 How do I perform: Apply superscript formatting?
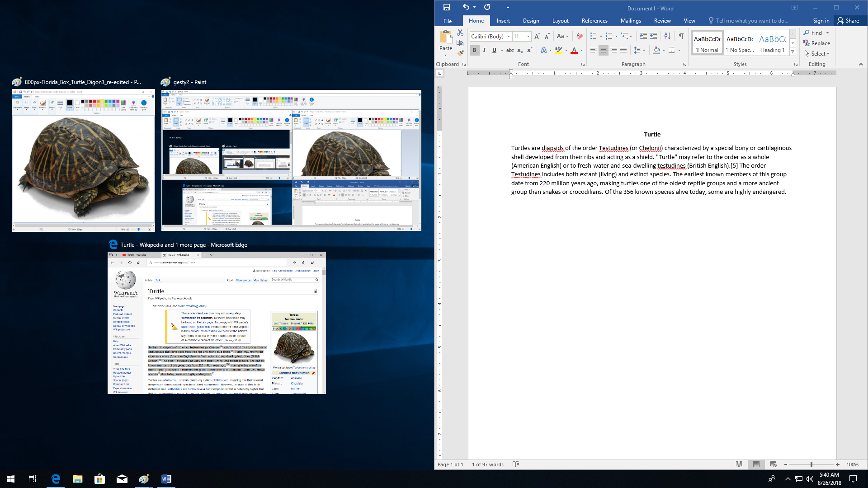pos(530,50)
